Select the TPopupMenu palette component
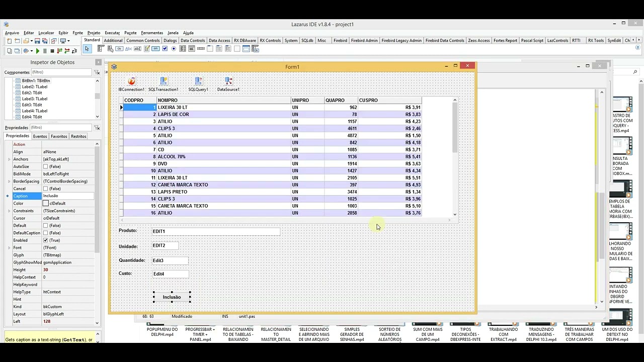Screen dimensions: 644x362 coord(110,49)
